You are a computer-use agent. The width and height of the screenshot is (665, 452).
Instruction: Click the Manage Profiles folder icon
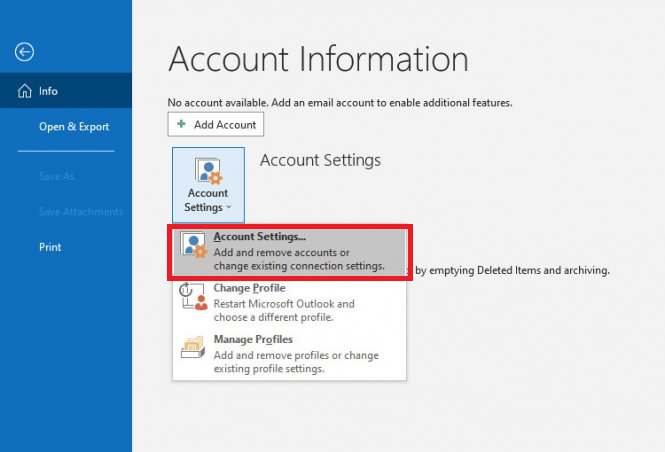(x=192, y=346)
